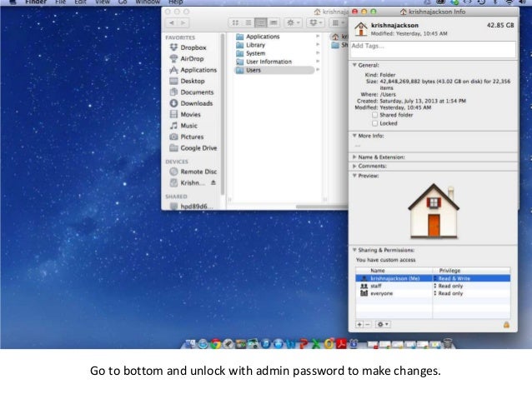Enable the Locked checkbox
This screenshot has width=532, height=399.
click(x=374, y=123)
